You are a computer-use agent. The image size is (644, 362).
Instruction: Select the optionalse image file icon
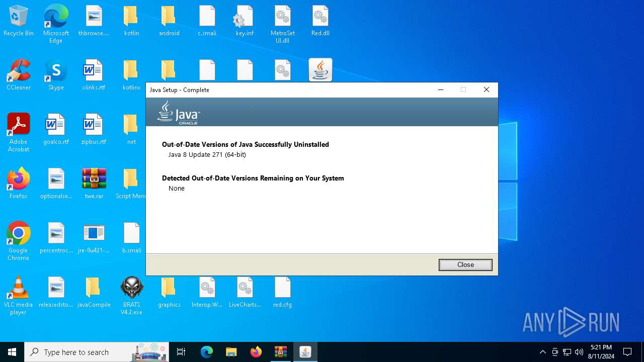(x=56, y=184)
